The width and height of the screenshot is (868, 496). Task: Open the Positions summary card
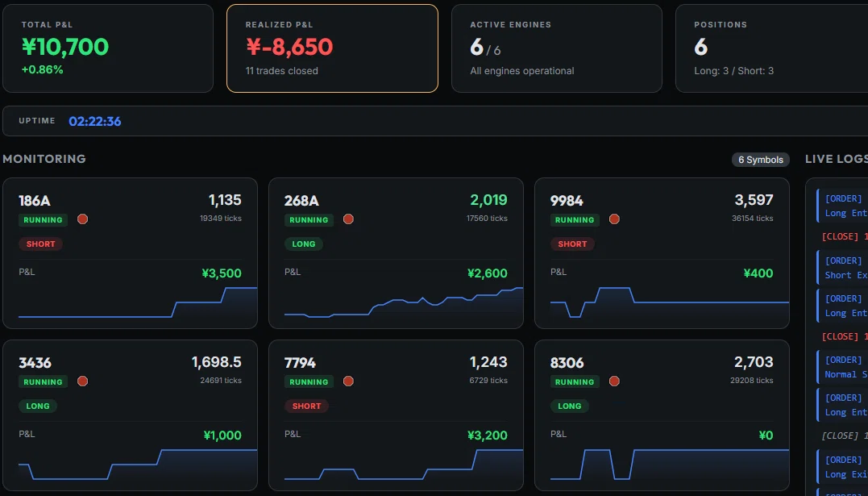(x=772, y=48)
